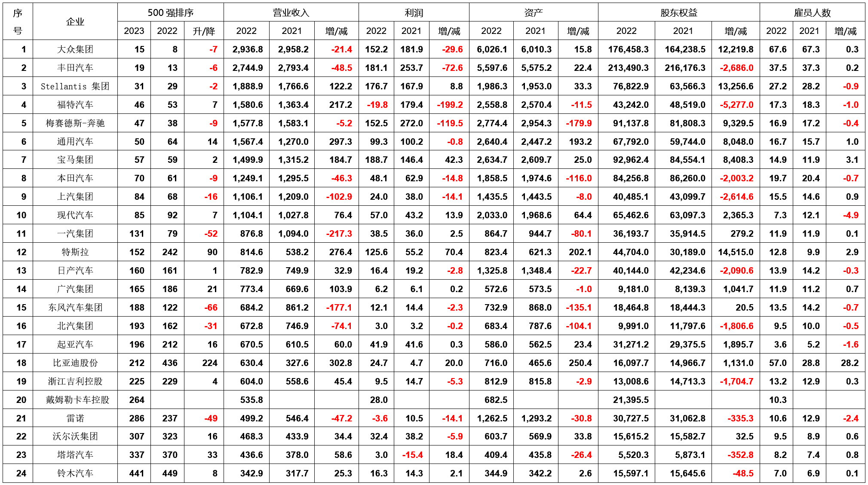Click 梅赛德斯-奔驰 asset change -179.9
This screenshot has height=485, width=868.
pyautogui.click(x=579, y=123)
